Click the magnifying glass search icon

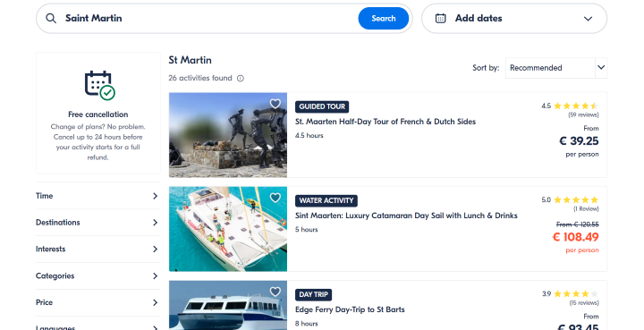[51, 19]
